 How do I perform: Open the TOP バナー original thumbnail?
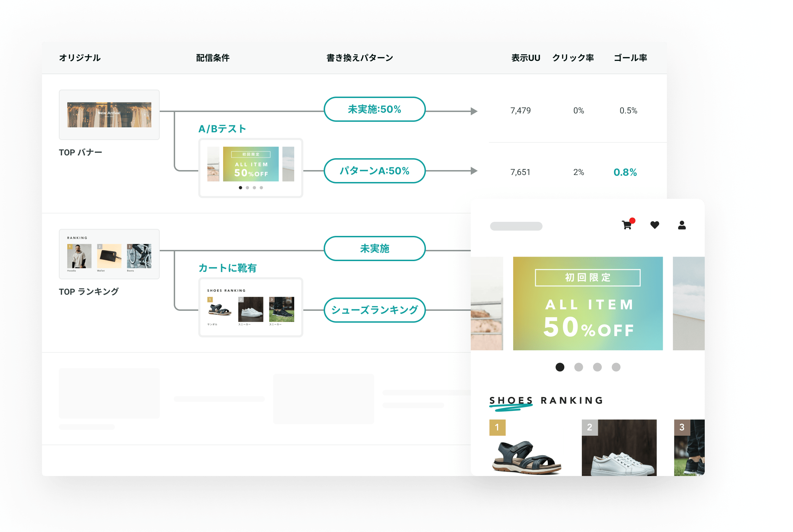click(109, 115)
